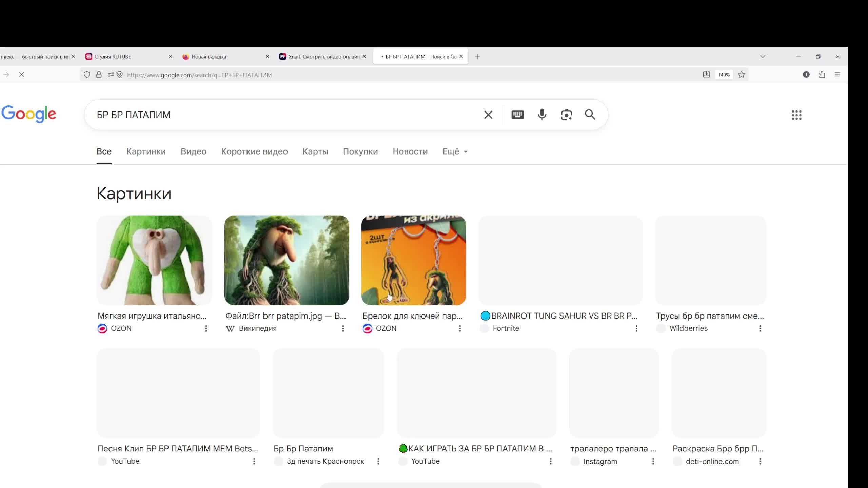Click the 140% zoom level indicator
Screen dimensions: 868x488
[724, 75]
